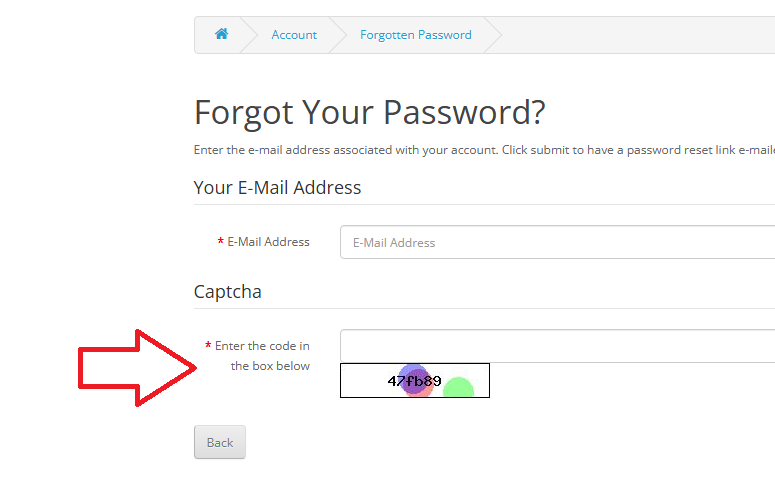Click the green circle in captcha image
The height and width of the screenshot is (497, 775).
click(x=459, y=387)
